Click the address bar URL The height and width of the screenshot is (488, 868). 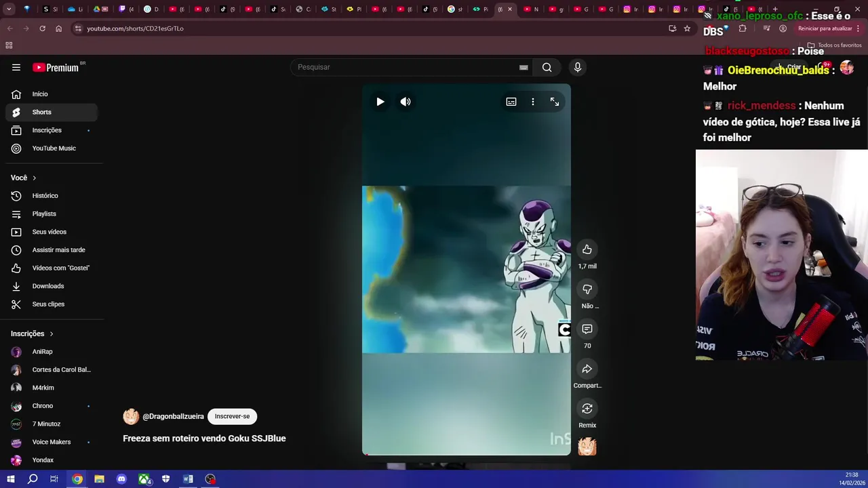click(x=135, y=28)
